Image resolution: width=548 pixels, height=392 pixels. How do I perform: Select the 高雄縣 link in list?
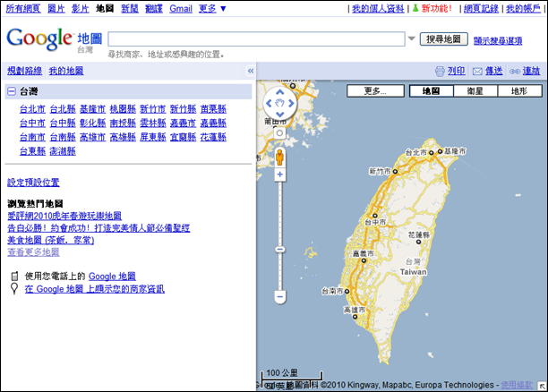tap(123, 137)
